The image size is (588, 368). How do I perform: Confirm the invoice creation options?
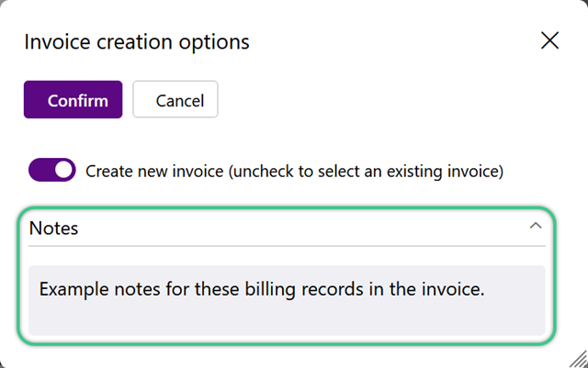[x=73, y=100]
